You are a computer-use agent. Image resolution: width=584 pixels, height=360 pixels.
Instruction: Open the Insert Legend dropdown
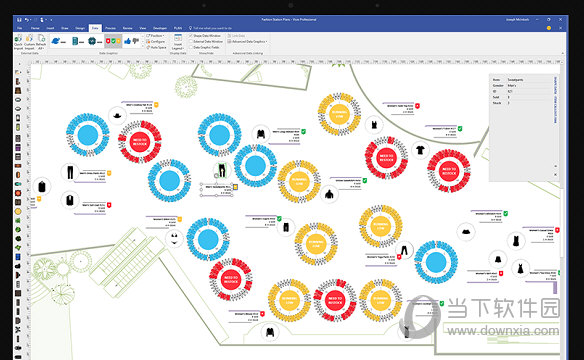(x=178, y=42)
